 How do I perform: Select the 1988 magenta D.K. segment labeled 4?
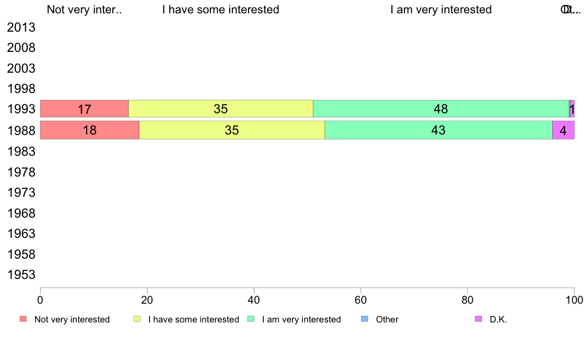(x=563, y=130)
